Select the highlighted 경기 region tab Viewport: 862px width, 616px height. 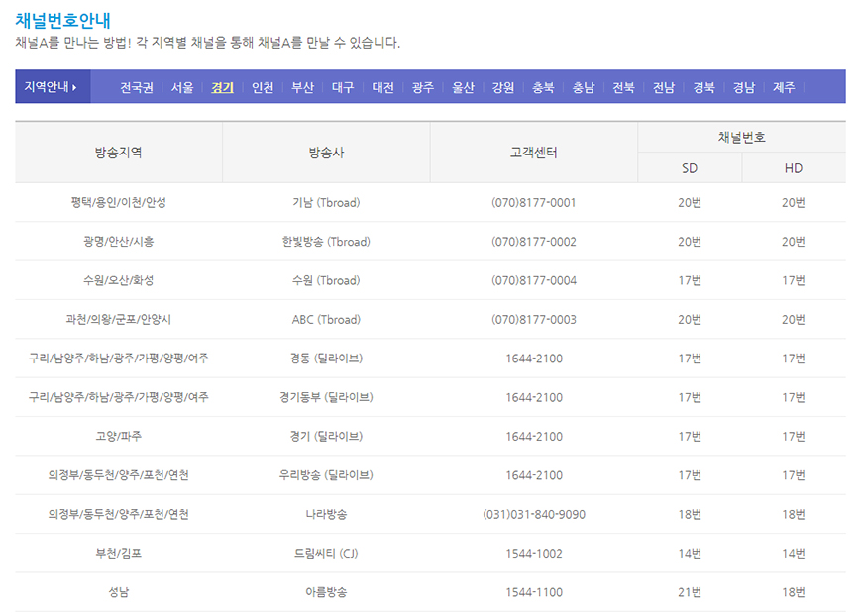click(x=222, y=87)
